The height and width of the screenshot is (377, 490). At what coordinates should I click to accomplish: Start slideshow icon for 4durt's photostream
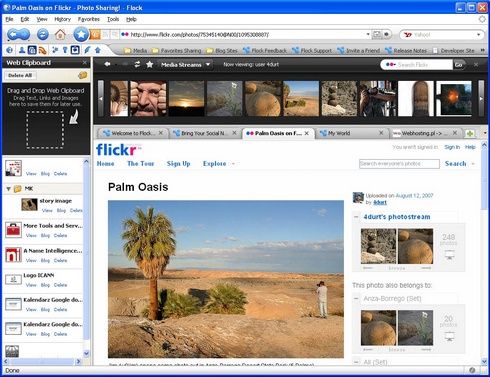click(449, 256)
